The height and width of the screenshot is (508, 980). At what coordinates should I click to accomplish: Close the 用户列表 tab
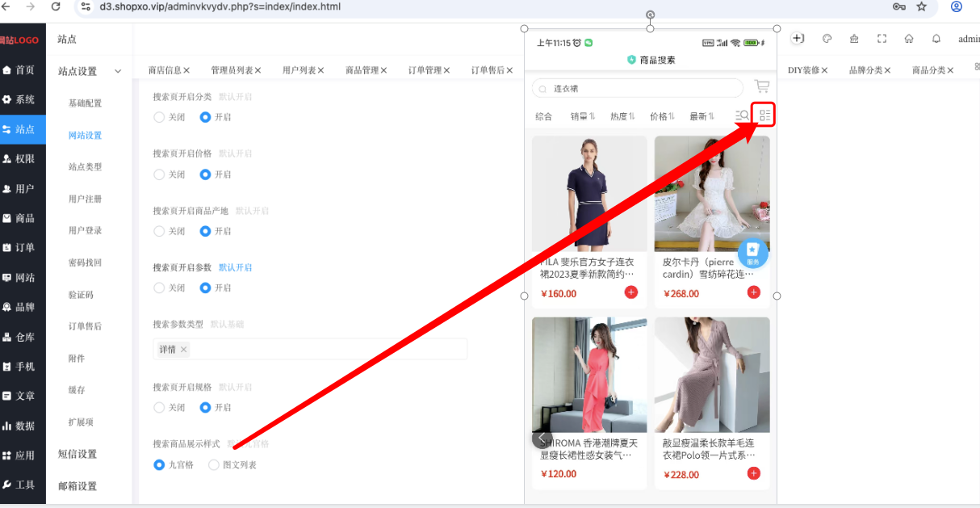320,70
